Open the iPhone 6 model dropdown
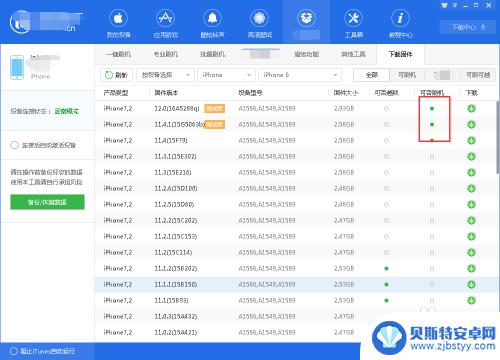The width and height of the screenshot is (500, 360). [x=300, y=75]
